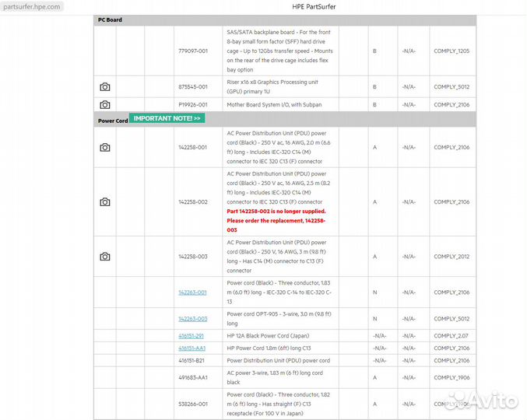Image resolution: width=527 pixels, height=420 pixels.
Task: Click COMPLY_2012 in the 142258-003 row
Action: point(451,257)
